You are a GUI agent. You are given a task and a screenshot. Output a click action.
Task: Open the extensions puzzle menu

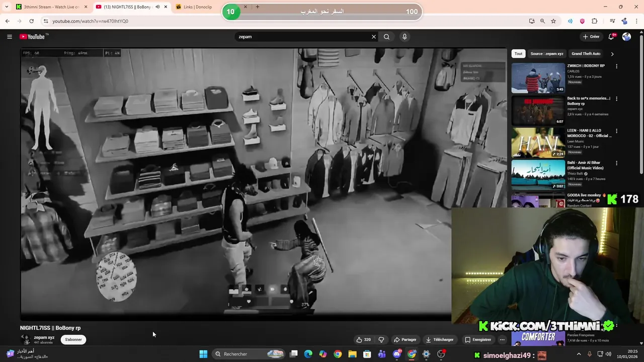594,21
